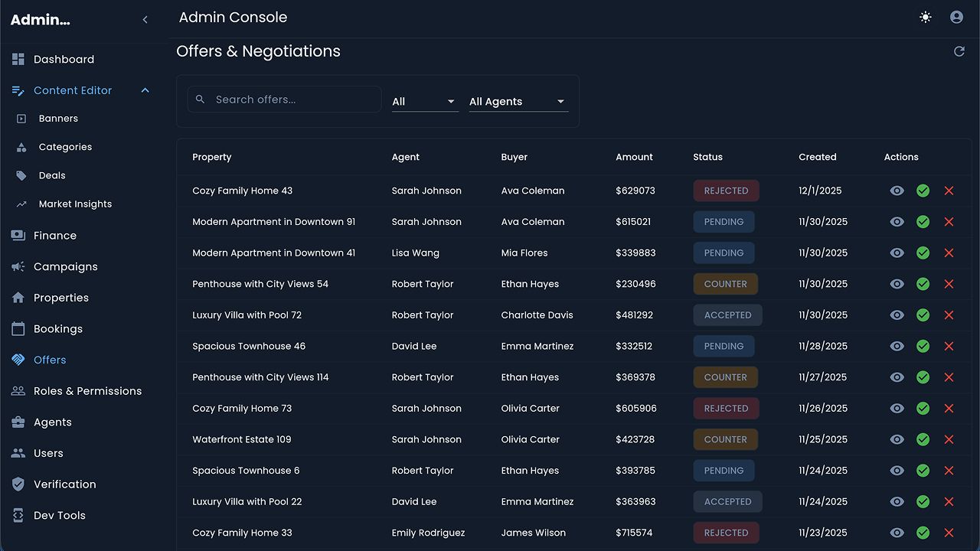980x551 pixels.
Task: Click the refresh offers icon
Action: click(959, 51)
